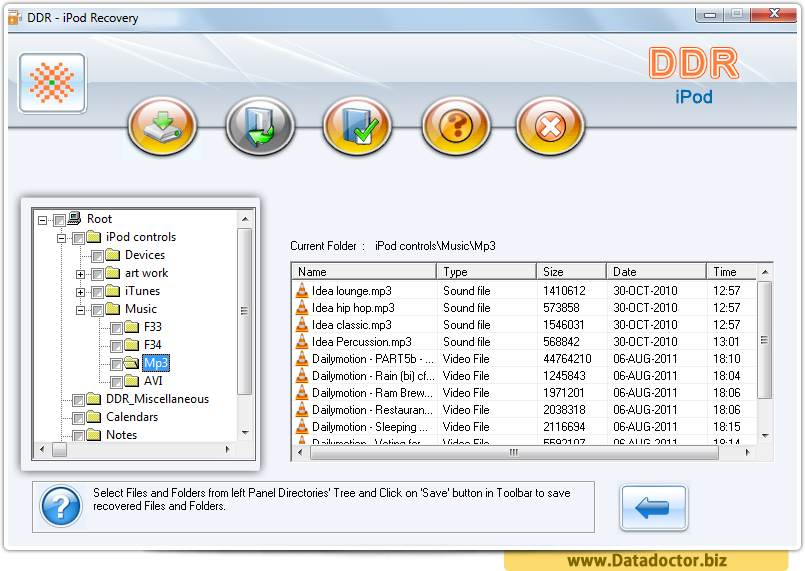805x571 pixels.
Task: Click file list horizontal scroll right arrow
Action: click(748, 452)
